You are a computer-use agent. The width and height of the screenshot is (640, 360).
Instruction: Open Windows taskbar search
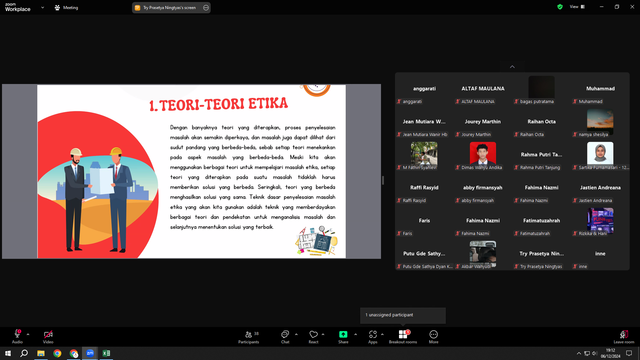pyautogui.click(x=24, y=353)
